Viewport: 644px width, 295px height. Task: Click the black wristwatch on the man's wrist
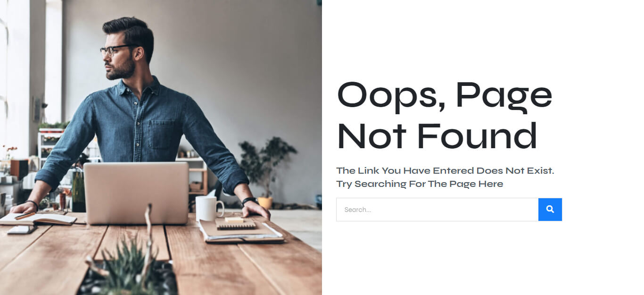pyautogui.click(x=249, y=201)
